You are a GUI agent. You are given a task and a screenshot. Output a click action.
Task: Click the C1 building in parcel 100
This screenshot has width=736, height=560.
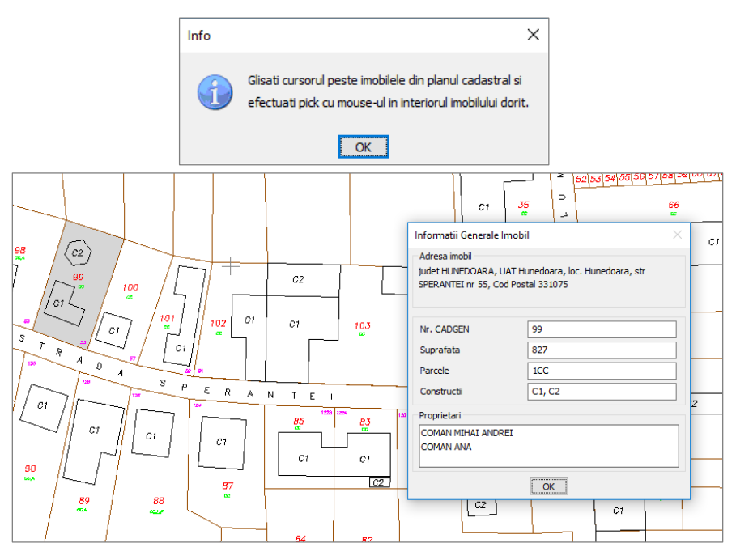tap(113, 331)
